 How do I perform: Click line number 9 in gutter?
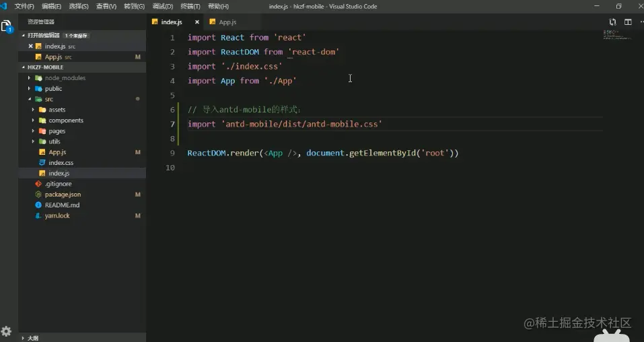coord(172,153)
